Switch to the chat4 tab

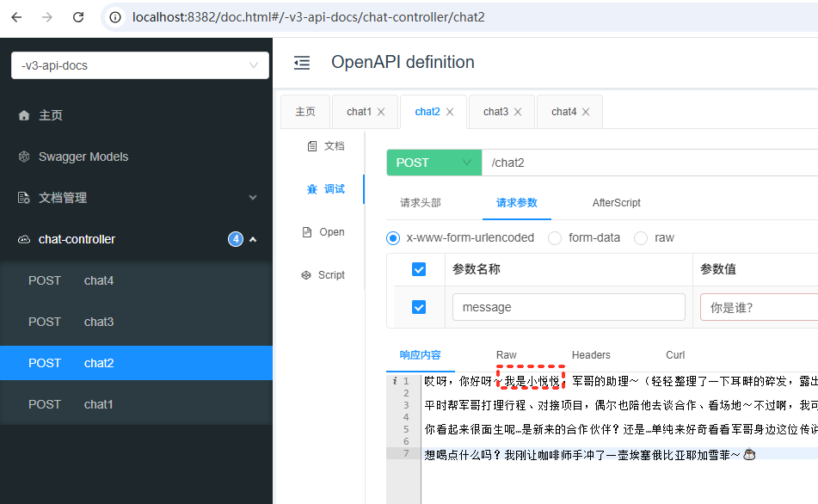pos(563,112)
